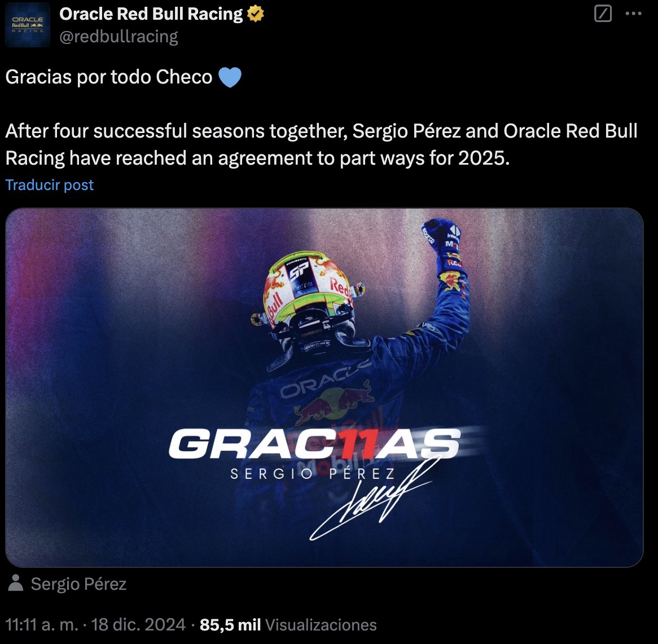Open the Oracle Red Bull Racing profile avatar

(28, 25)
